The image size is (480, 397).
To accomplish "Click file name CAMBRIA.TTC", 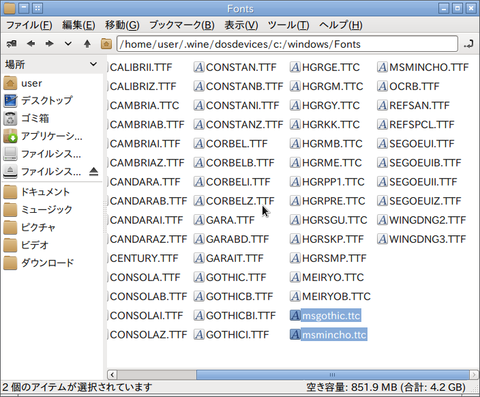I will [x=144, y=106].
